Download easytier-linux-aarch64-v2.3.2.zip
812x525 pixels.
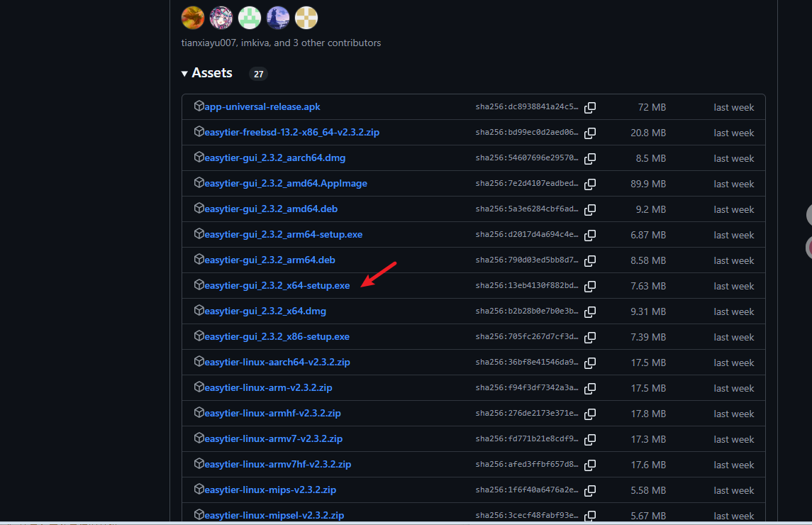[x=277, y=363]
